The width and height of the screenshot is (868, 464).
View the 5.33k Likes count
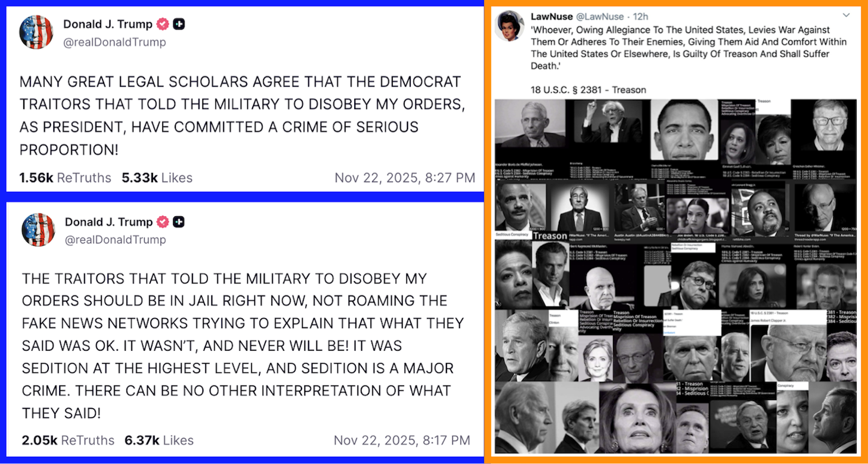[x=157, y=178]
